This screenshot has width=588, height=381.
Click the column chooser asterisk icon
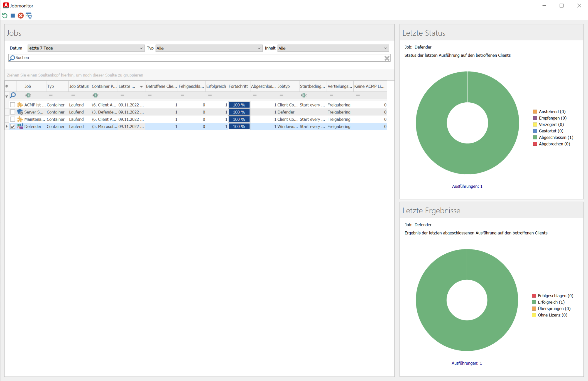(x=7, y=86)
